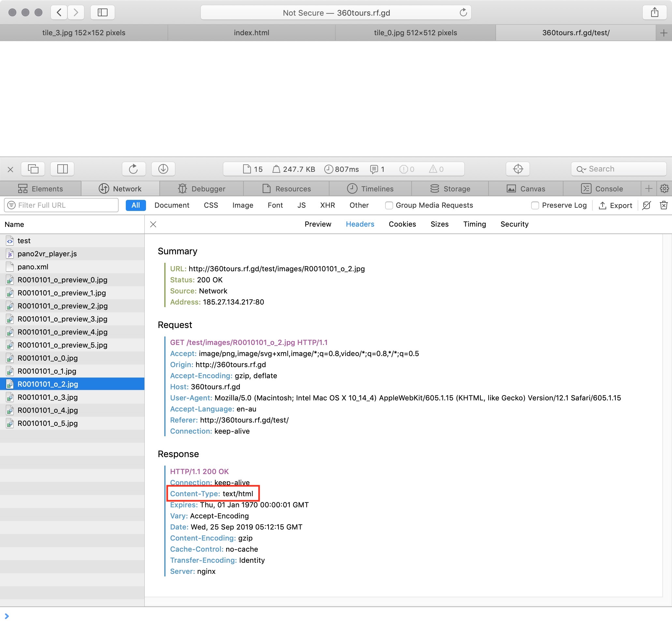Filter by Other type
The image size is (672, 626).
(x=359, y=205)
